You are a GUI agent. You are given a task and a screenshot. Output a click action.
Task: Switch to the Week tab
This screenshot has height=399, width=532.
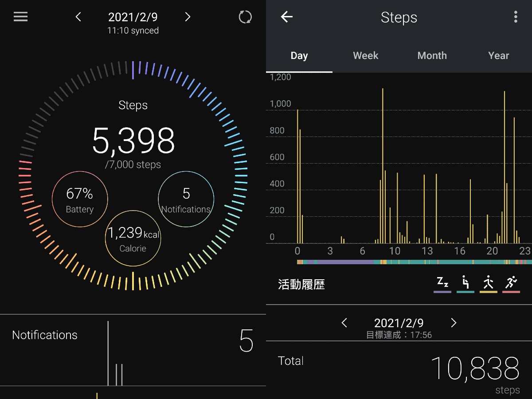(x=365, y=56)
